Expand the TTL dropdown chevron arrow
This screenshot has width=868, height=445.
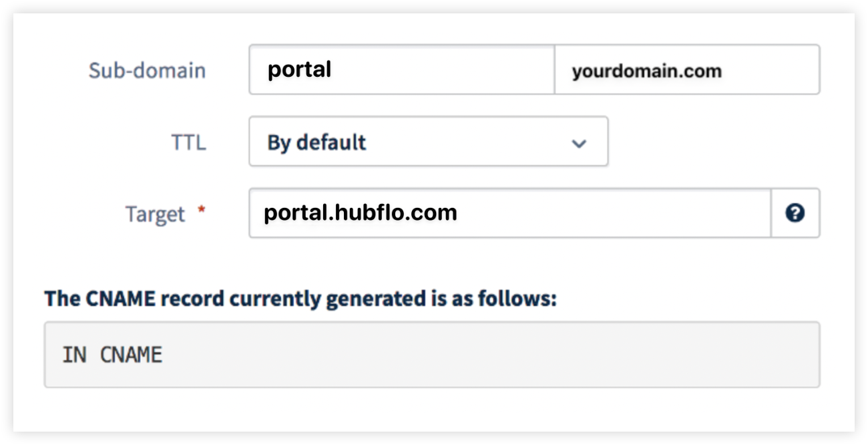pos(579,143)
